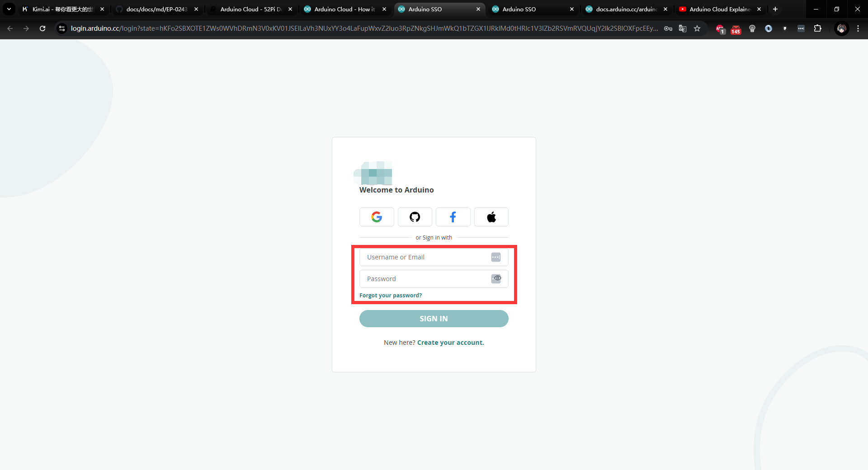The width and height of the screenshot is (868, 470).
Task: Open the three-dots box extension icon
Action: [801, 28]
